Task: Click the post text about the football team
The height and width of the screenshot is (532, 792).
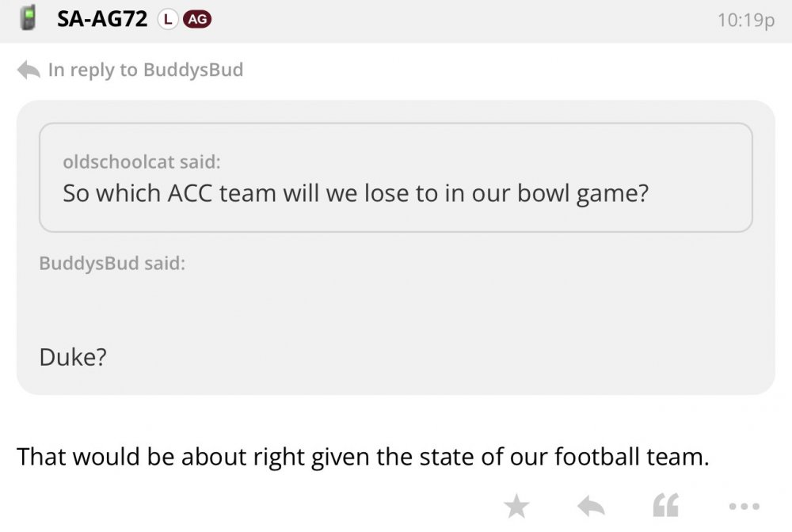Action: click(362, 457)
